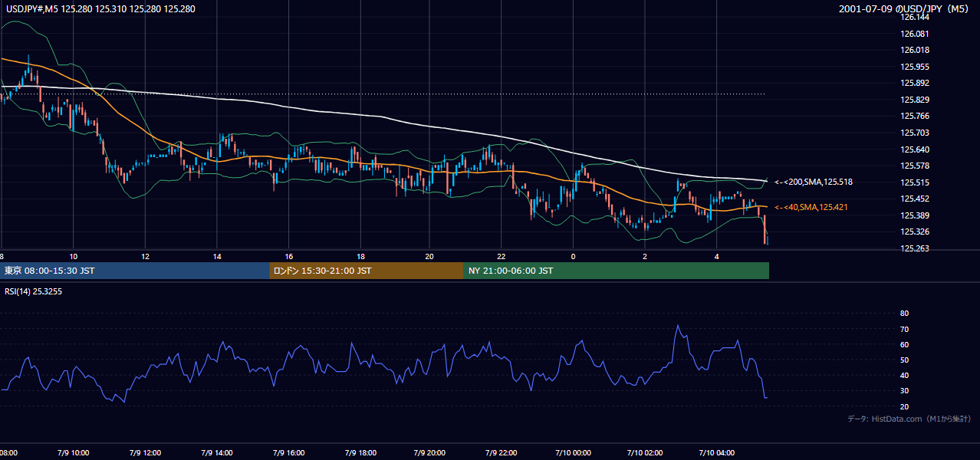Click price axis label 125.326
Image resolution: width=980 pixels, height=460 pixels.
tap(914, 232)
